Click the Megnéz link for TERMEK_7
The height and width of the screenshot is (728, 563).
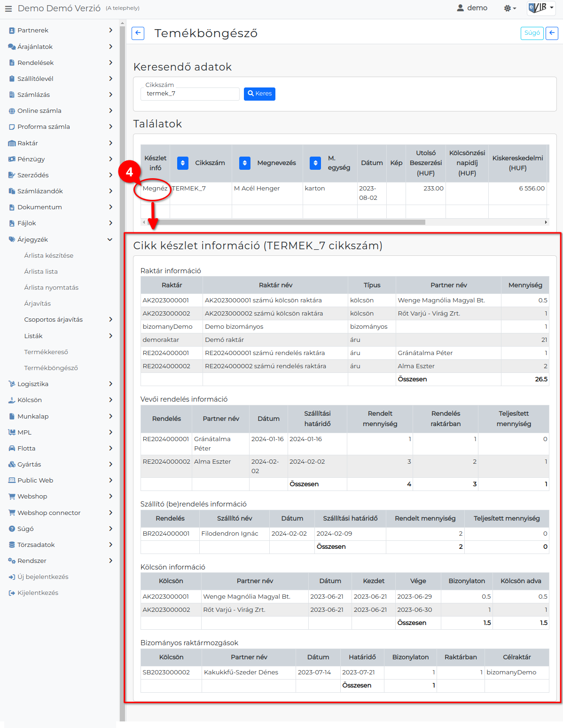(155, 189)
